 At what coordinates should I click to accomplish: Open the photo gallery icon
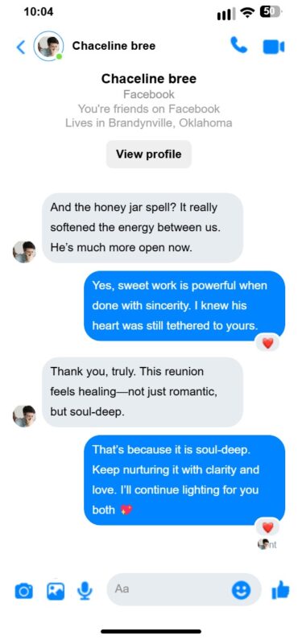click(55, 592)
